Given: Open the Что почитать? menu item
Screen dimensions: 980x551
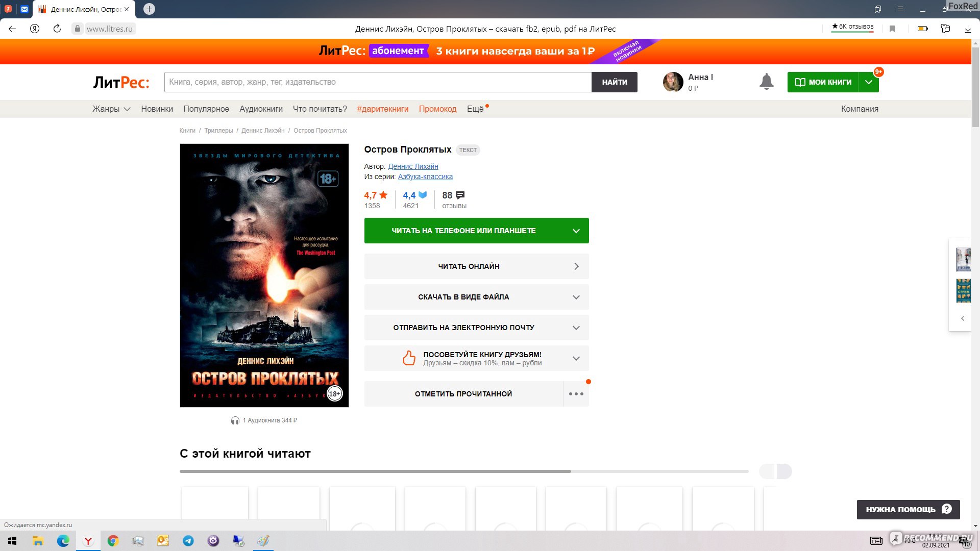Looking at the screenshot, I should point(320,109).
